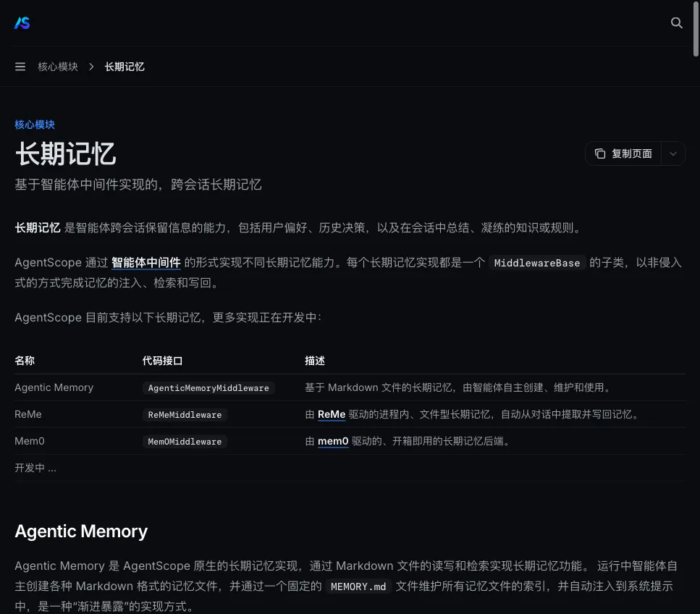Click the 代码接口 column header

click(x=162, y=361)
